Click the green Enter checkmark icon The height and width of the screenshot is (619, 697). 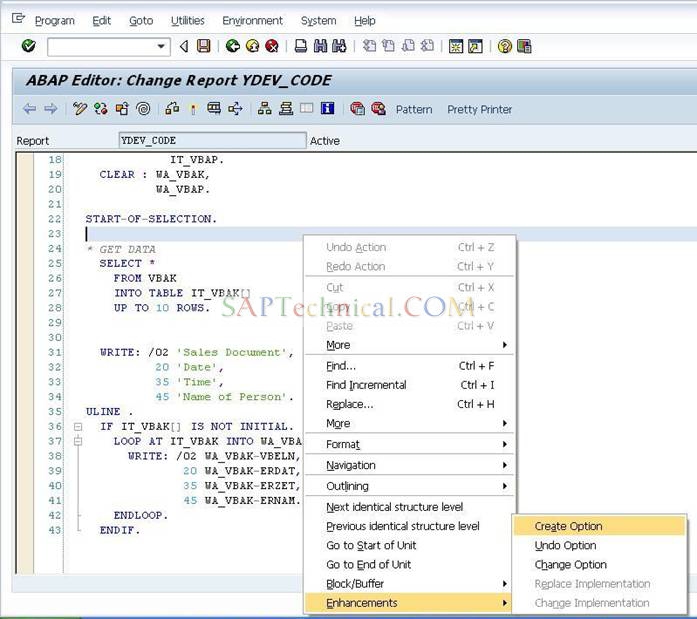[x=29, y=46]
